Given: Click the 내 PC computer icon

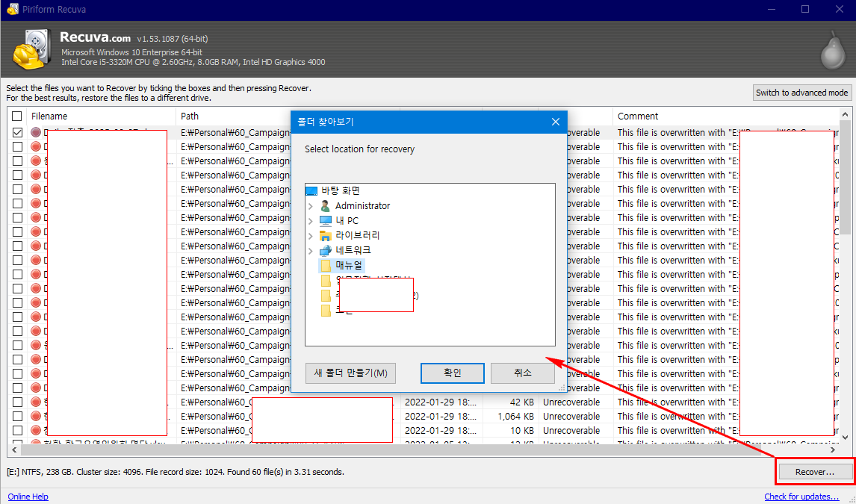Looking at the screenshot, I should coord(326,220).
